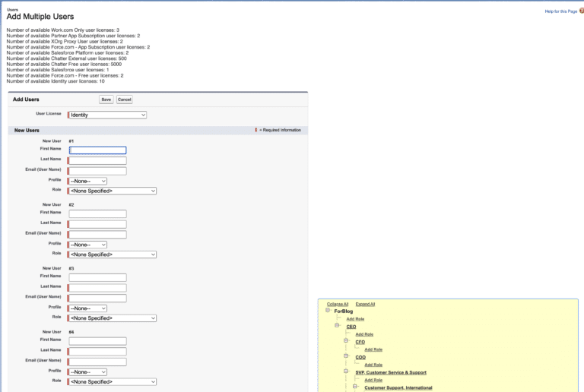The height and width of the screenshot is (392, 584).
Task: Collapse the Customer Support, International node
Action: tap(355, 387)
